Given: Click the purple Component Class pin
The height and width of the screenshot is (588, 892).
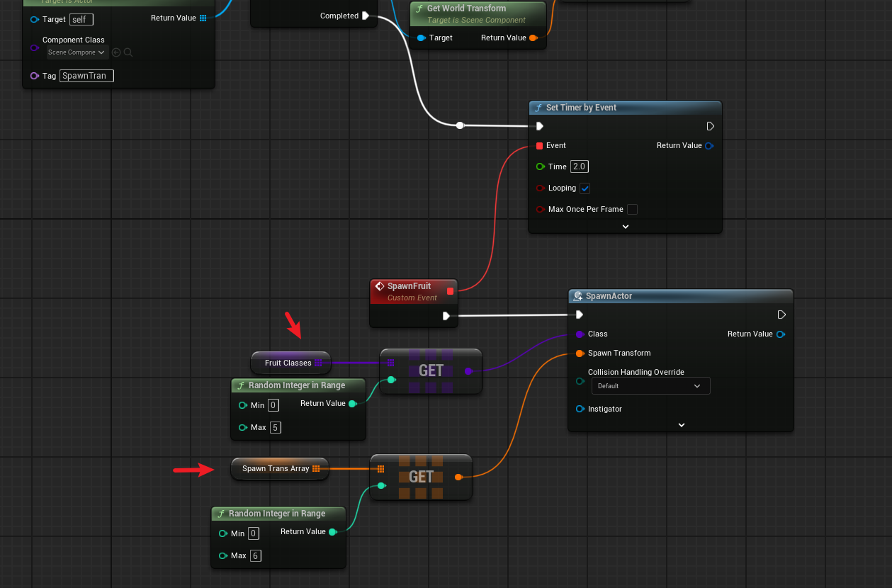Looking at the screenshot, I should 35,47.
